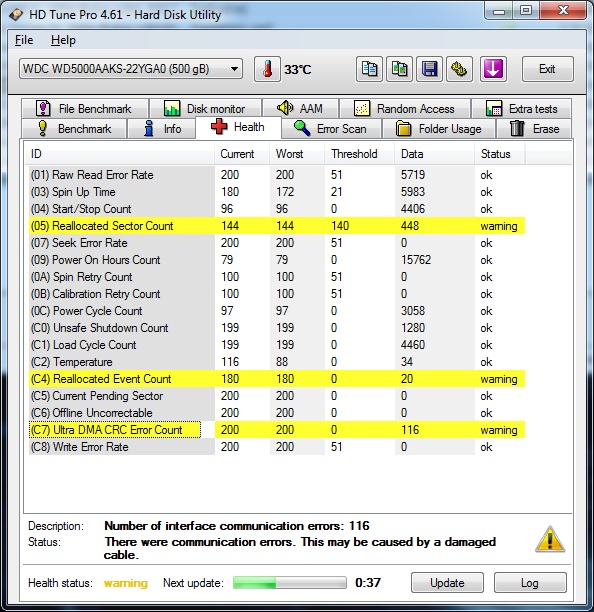Click the Threshold column header

pyautogui.click(x=360, y=154)
